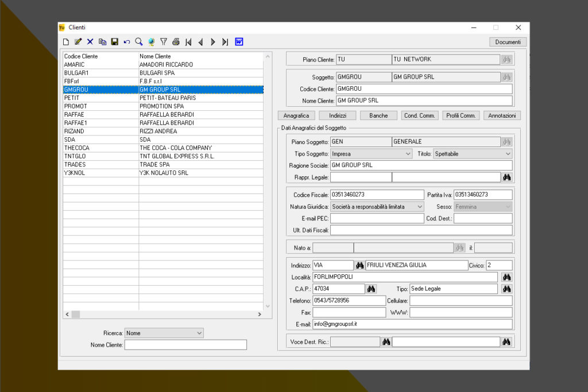Screen dimensions: 588x392
Task: Expand the Natura Giuridica dropdown
Action: point(420,207)
